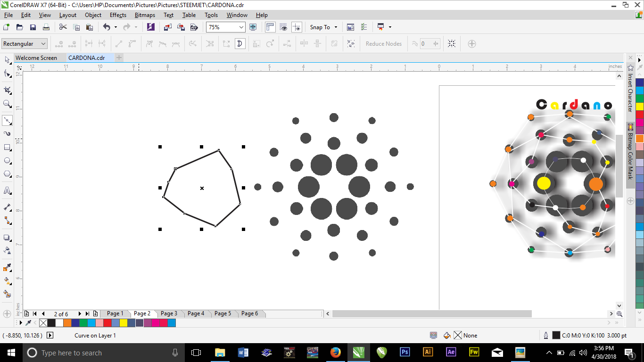Toggle the Show Guidelines button
This screenshot has width=644, height=362.
(x=297, y=27)
